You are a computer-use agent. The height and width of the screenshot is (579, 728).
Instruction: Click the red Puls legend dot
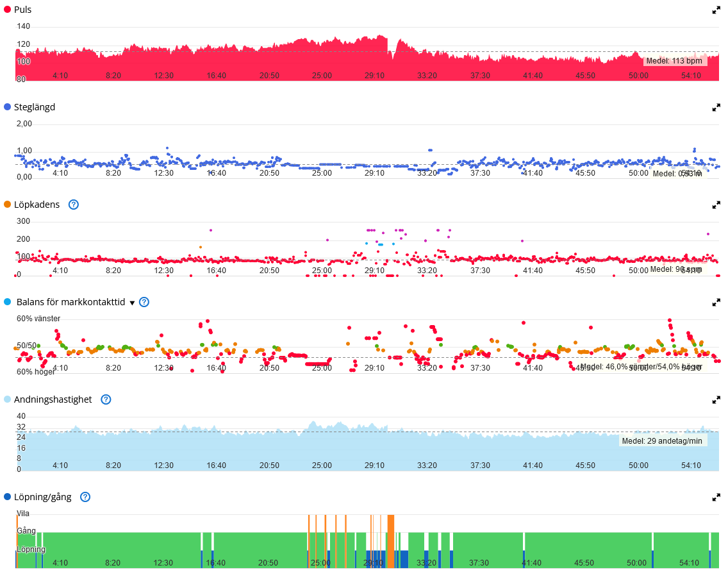[8, 9]
